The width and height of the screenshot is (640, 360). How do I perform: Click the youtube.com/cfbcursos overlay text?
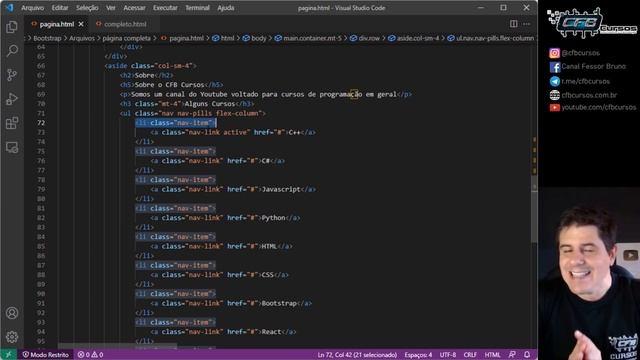pyautogui.click(x=599, y=107)
